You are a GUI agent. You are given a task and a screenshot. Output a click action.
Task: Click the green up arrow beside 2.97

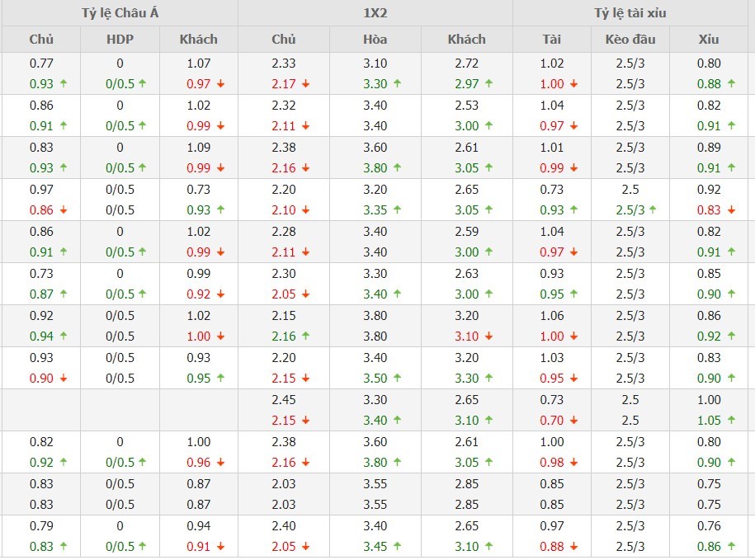click(489, 84)
